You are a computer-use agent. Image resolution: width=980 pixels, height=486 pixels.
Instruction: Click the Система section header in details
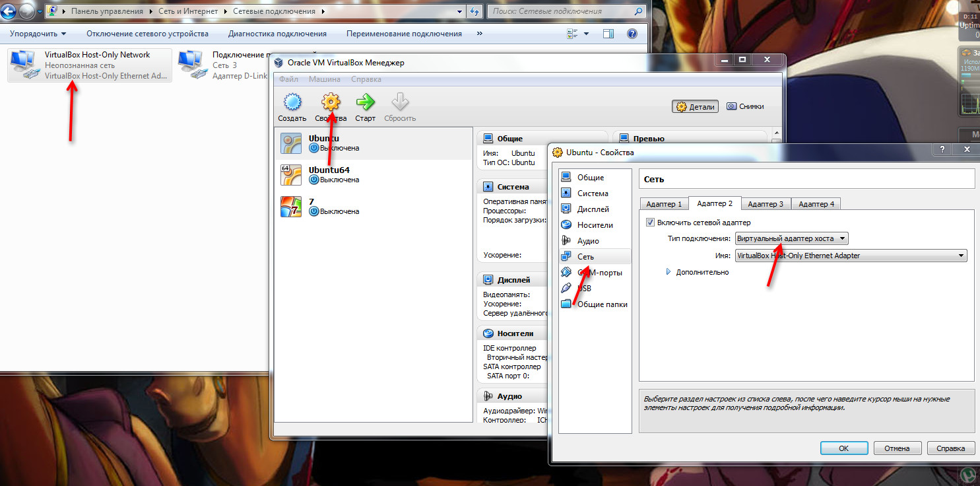pos(513,186)
